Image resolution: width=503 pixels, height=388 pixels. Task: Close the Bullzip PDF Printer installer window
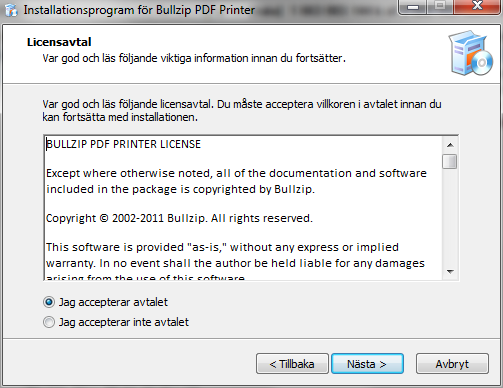(477, 6)
